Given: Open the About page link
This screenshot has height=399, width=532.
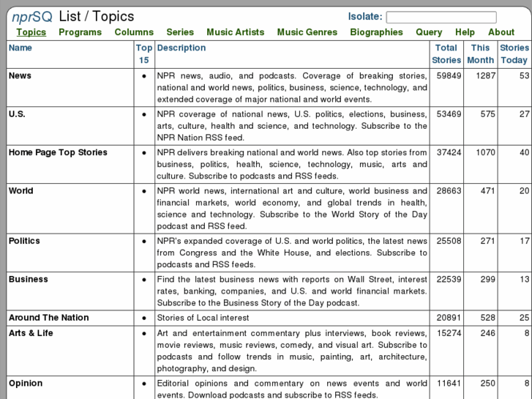Looking at the screenshot, I should click(501, 32).
